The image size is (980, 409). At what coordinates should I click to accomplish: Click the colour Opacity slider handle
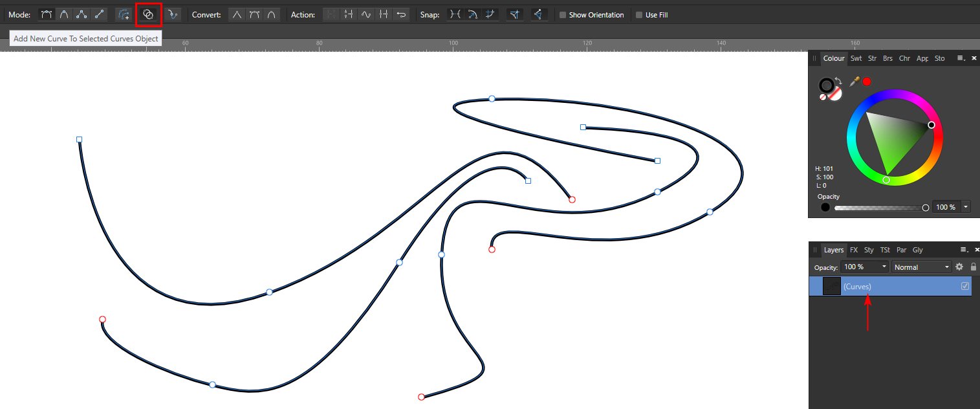coord(926,208)
